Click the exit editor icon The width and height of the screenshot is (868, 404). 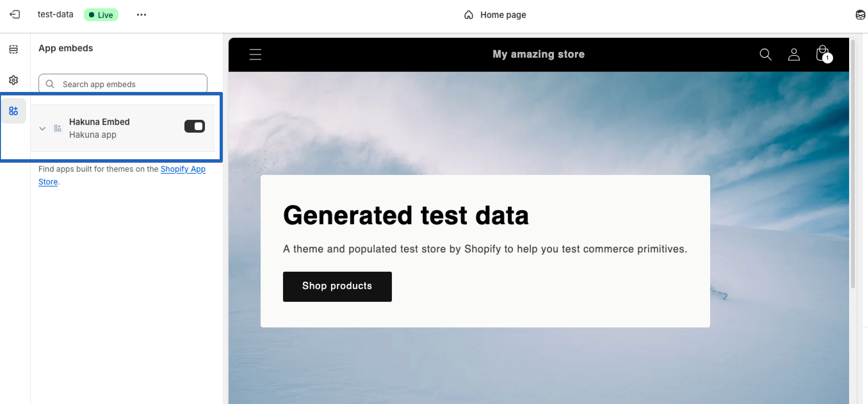[15, 14]
